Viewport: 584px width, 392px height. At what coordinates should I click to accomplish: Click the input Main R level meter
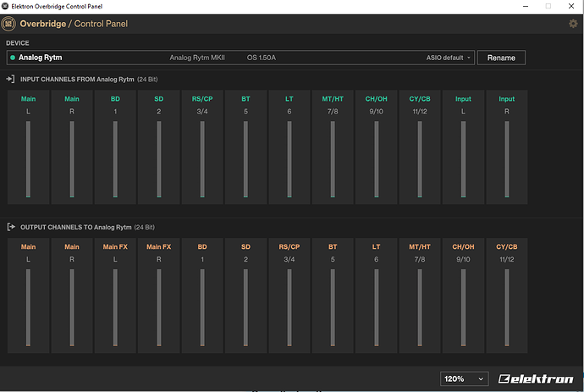pos(72,159)
